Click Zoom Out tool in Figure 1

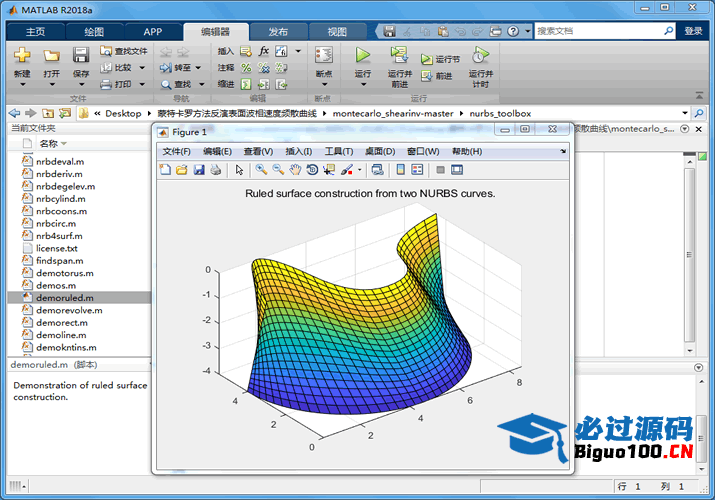click(278, 170)
